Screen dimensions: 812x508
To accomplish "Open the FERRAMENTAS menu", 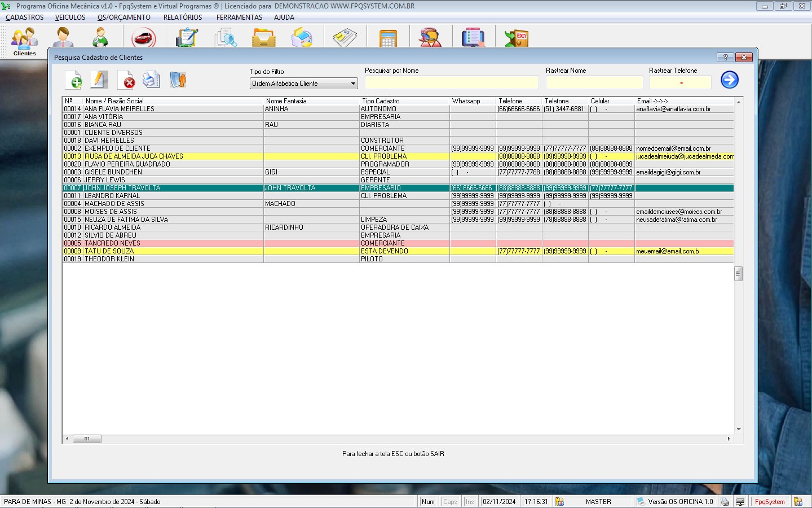I will [x=239, y=17].
